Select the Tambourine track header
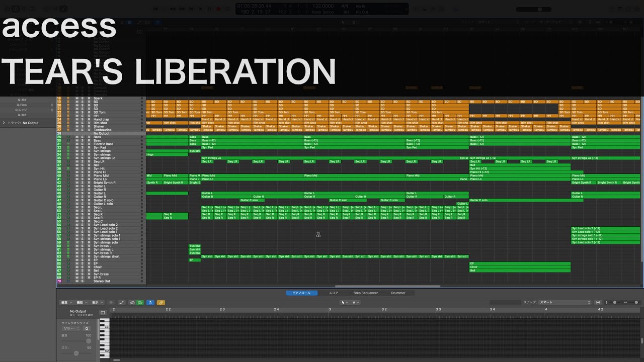This screenshot has width=644, height=362. pyautogui.click(x=101, y=130)
